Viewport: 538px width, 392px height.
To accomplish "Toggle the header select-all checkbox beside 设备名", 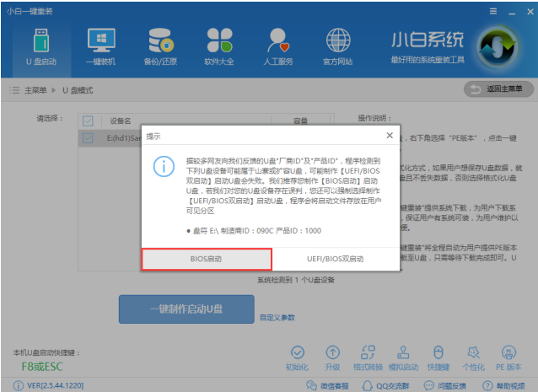I will (x=88, y=121).
